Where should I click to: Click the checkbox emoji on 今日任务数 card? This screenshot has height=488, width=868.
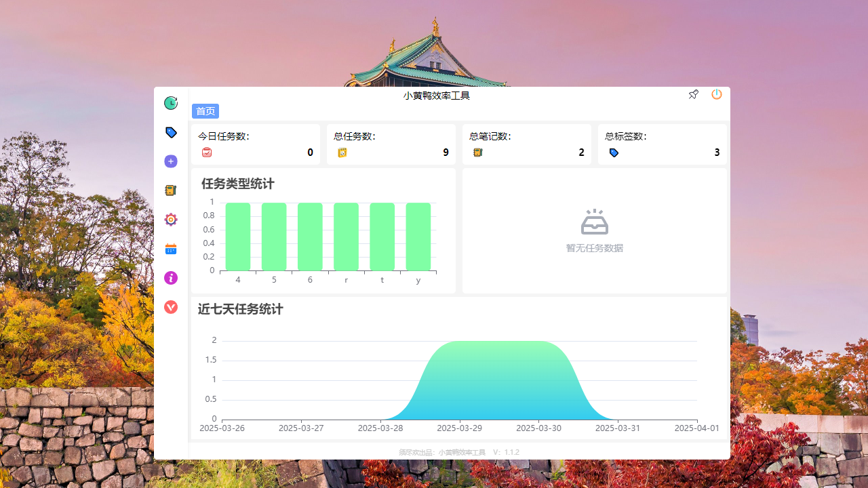pyautogui.click(x=207, y=152)
